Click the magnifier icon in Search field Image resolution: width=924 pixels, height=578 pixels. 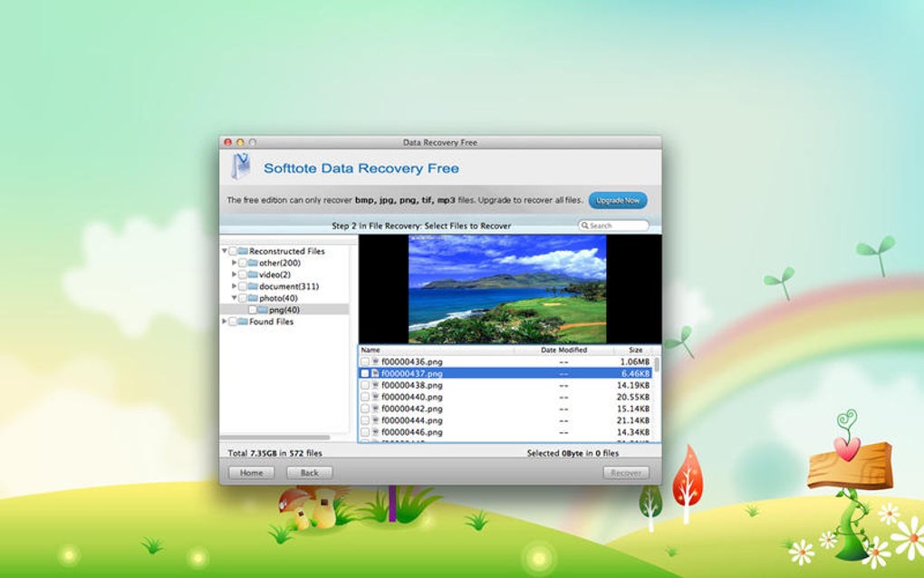pyautogui.click(x=584, y=226)
